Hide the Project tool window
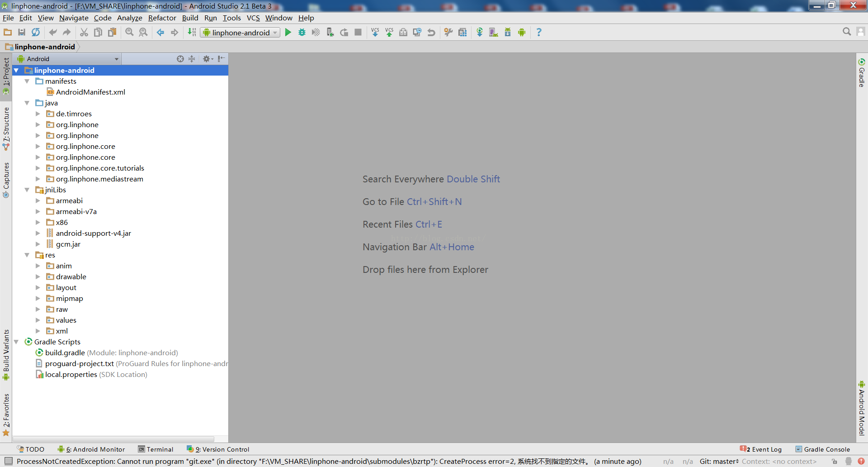The height and width of the screenshot is (467, 868). [221, 59]
